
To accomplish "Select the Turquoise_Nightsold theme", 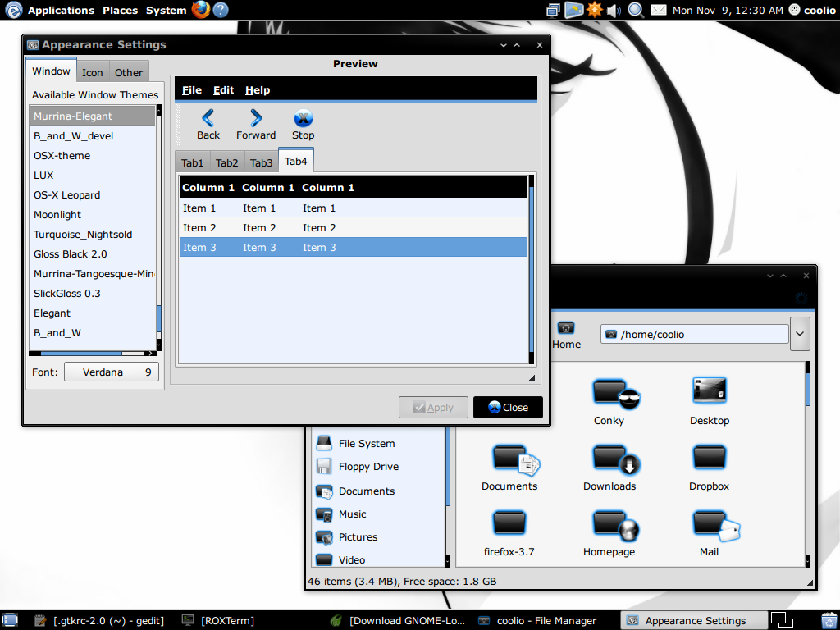I will pos(94,235).
